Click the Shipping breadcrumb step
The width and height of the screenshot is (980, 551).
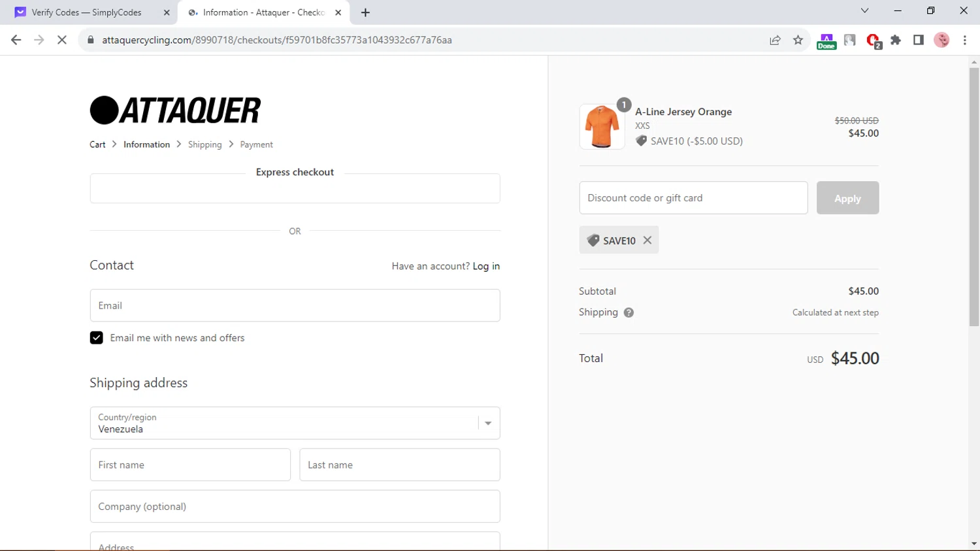tap(204, 144)
